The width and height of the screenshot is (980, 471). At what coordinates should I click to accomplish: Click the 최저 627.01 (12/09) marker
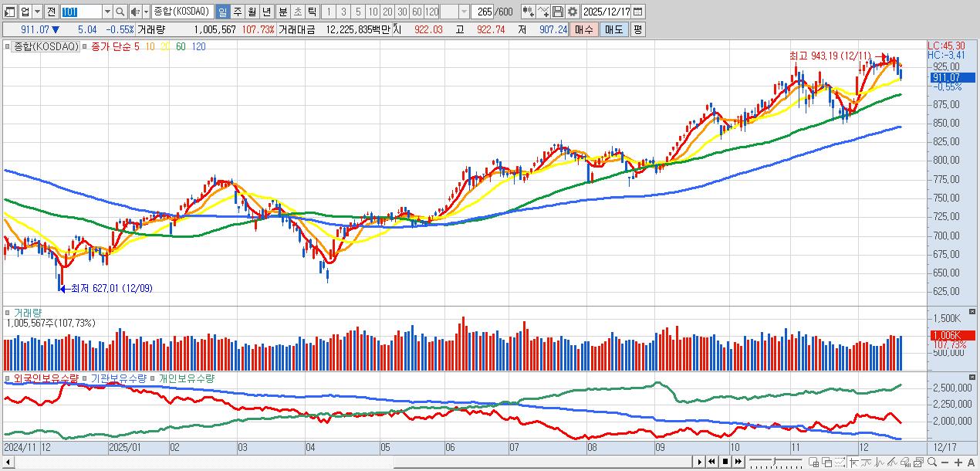[x=112, y=289]
